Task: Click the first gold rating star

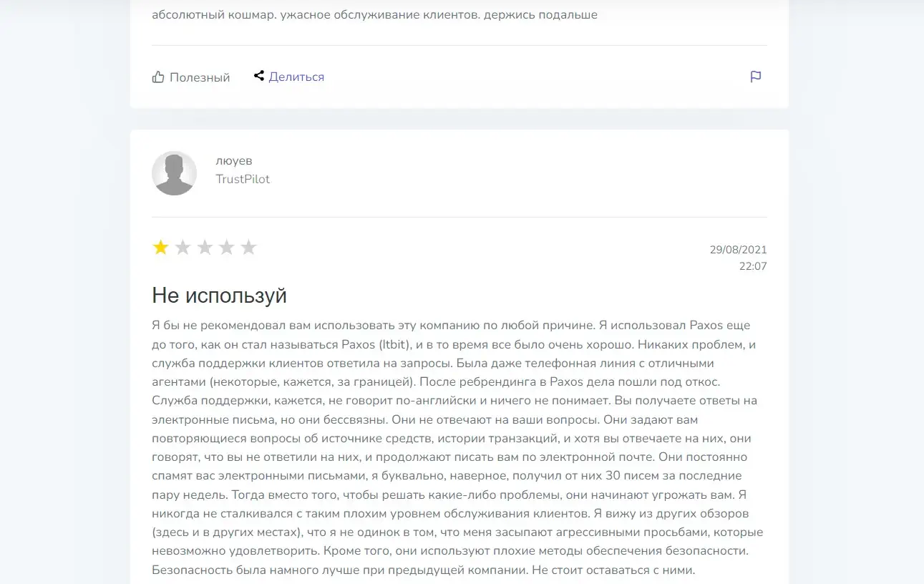Action: coord(160,248)
